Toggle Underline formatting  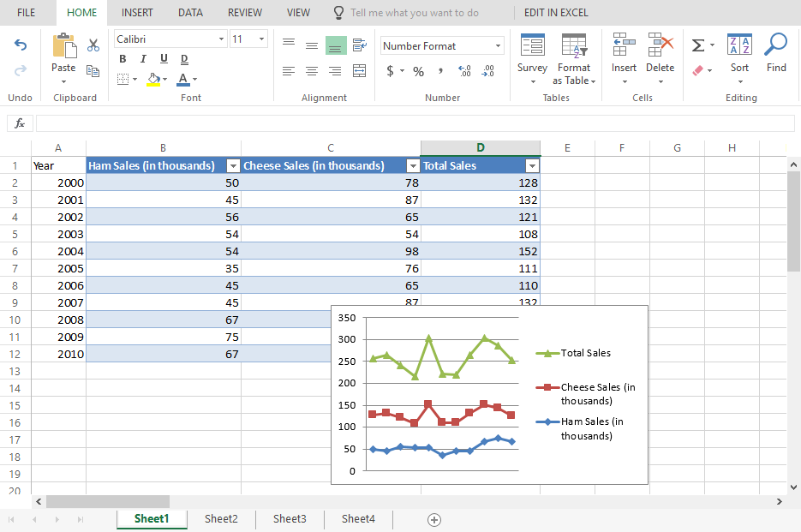click(164, 59)
